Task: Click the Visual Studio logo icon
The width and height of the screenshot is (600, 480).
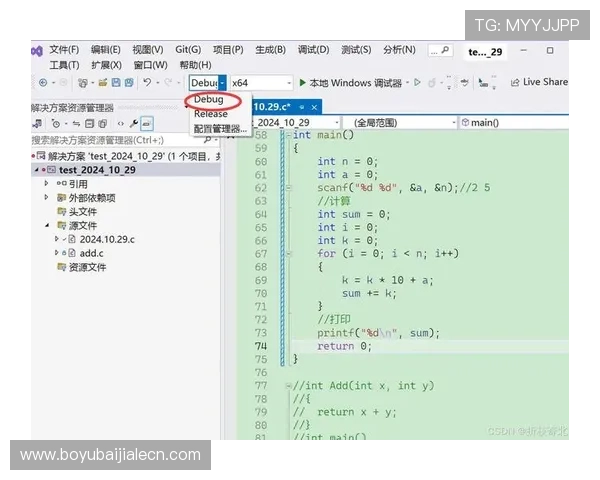Action: click(36, 50)
